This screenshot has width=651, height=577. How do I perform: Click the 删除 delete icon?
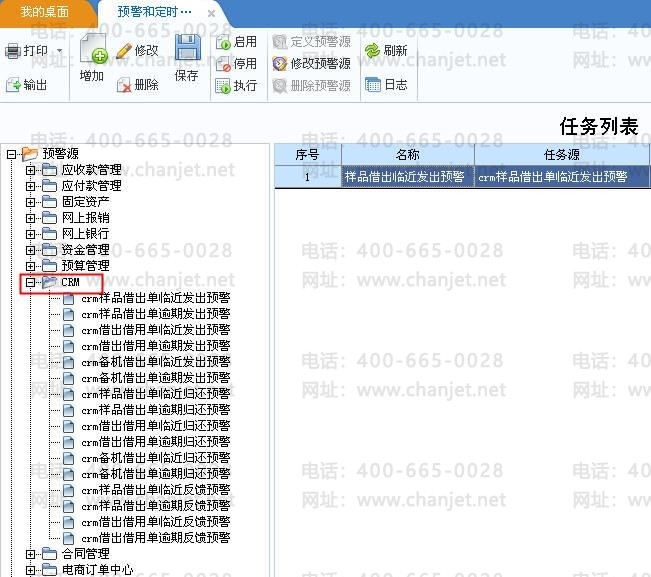tap(124, 85)
